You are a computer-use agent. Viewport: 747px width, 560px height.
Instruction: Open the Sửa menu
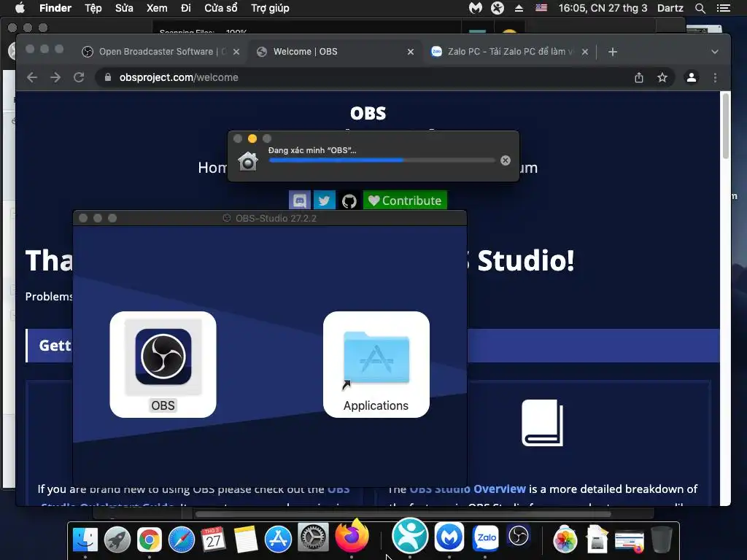pyautogui.click(x=124, y=8)
